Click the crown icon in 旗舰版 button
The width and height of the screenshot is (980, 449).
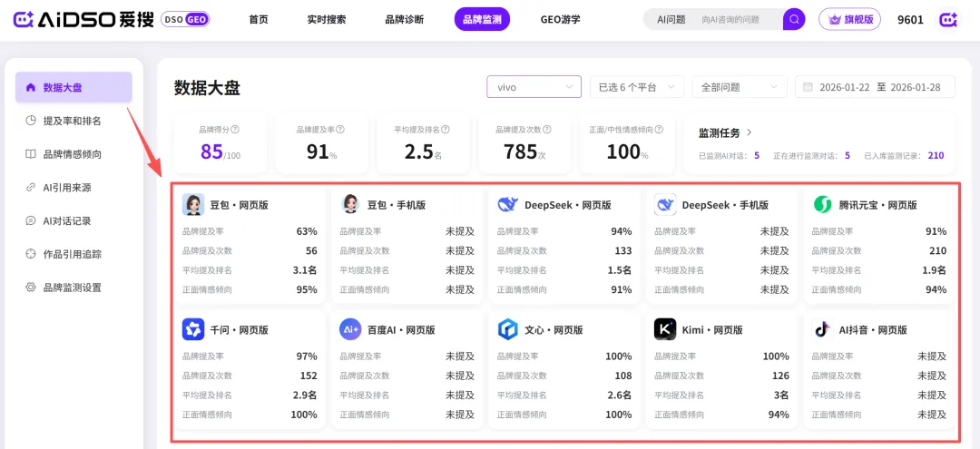pyautogui.click(x=834, y=19)
